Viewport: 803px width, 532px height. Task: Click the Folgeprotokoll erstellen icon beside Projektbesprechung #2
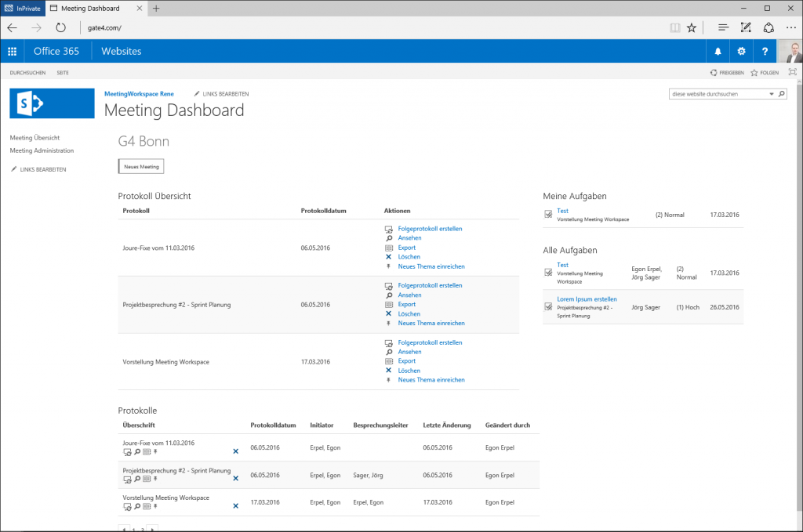[387, 285]
